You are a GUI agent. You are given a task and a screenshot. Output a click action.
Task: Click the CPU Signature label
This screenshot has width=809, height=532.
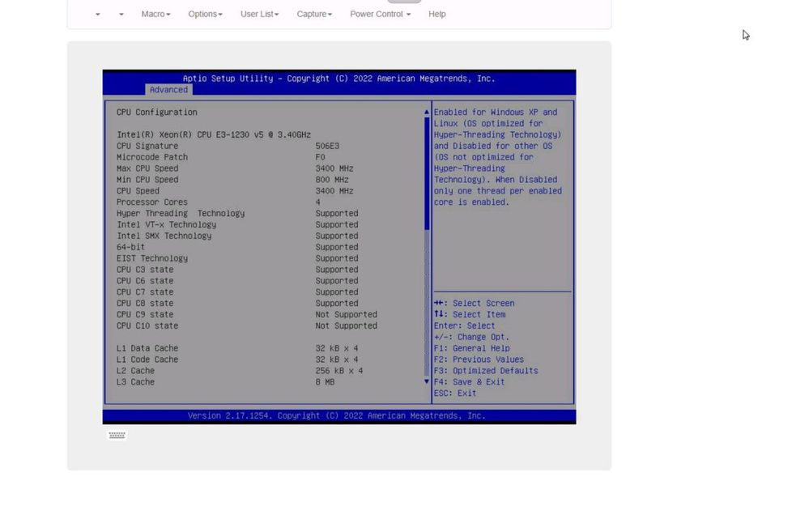[x=147, y=146]
